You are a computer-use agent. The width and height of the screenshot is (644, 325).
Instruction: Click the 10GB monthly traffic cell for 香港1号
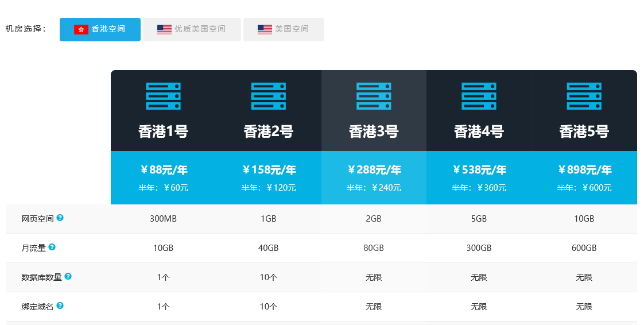point(164,248)
